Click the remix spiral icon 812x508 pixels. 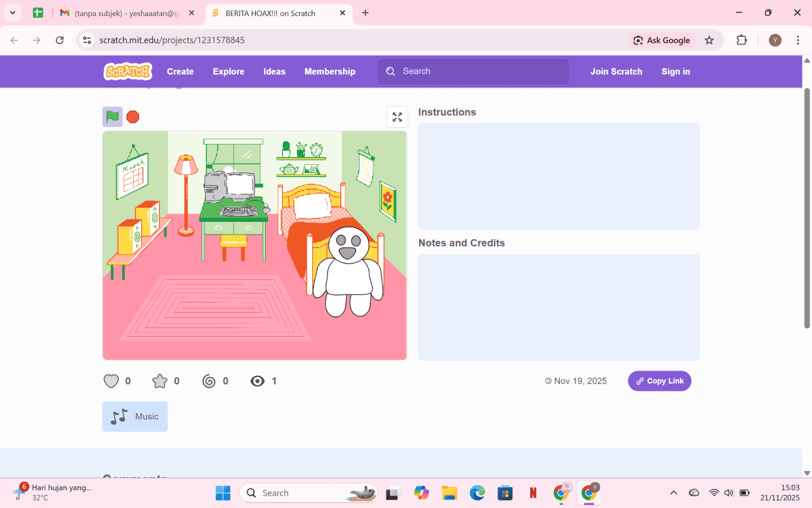click(209, 381)
